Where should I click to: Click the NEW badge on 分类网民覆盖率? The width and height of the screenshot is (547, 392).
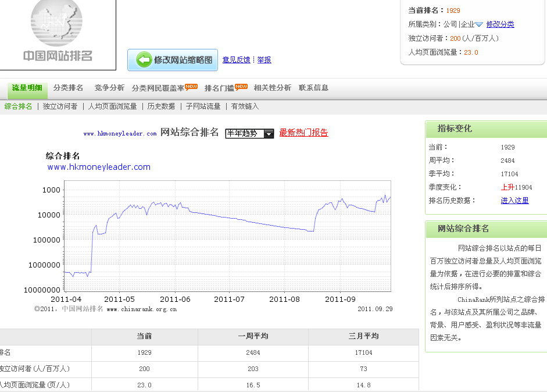191,87
